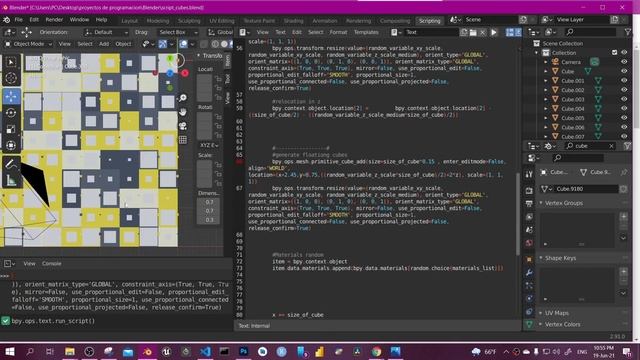640x360 pixels.
Task: Open Format menu in text editor
Action: point(338,32)
